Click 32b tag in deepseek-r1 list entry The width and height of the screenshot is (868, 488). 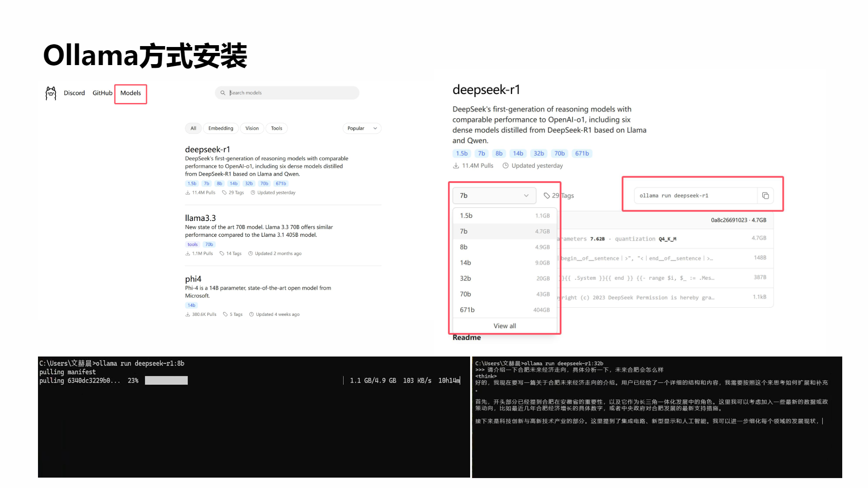click(x=249, y=183)
